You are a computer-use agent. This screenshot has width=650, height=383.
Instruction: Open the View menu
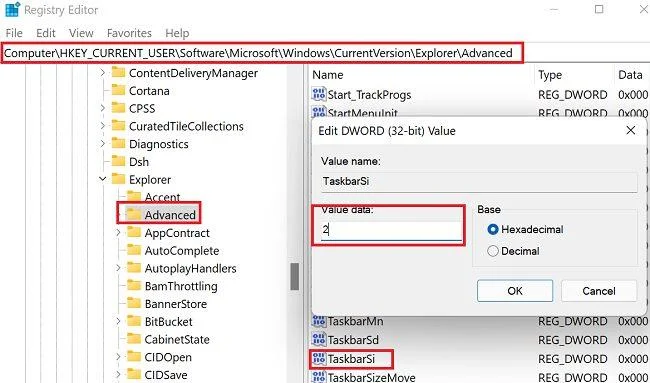[81, 33]
